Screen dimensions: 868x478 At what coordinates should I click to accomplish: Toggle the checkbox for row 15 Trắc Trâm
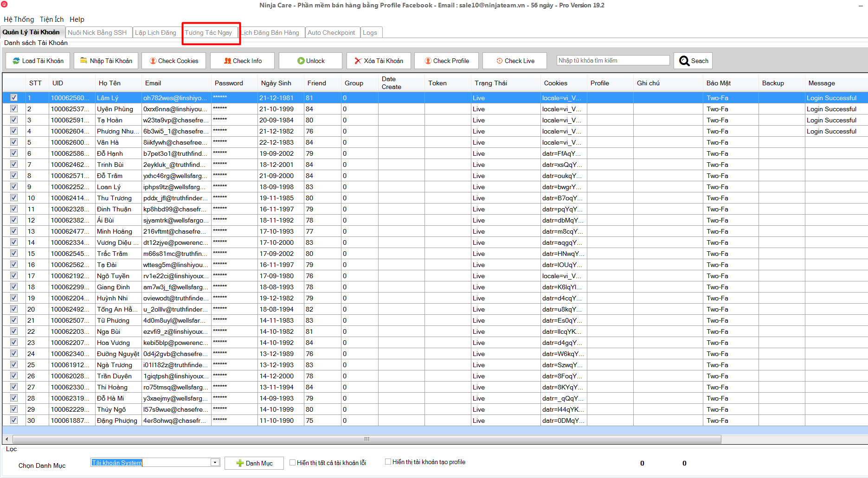(x=14, y=253)
